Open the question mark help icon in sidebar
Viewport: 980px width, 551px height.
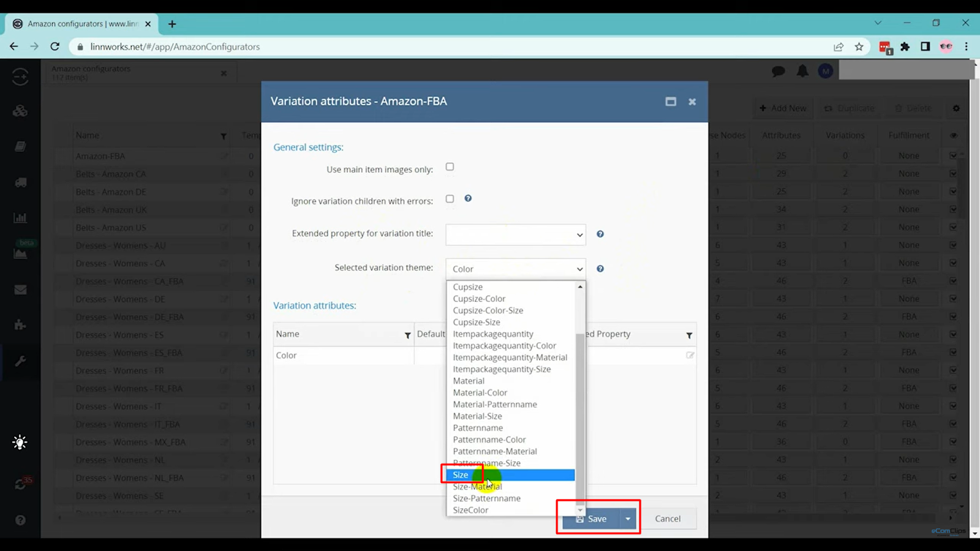[x=20, y=520]
